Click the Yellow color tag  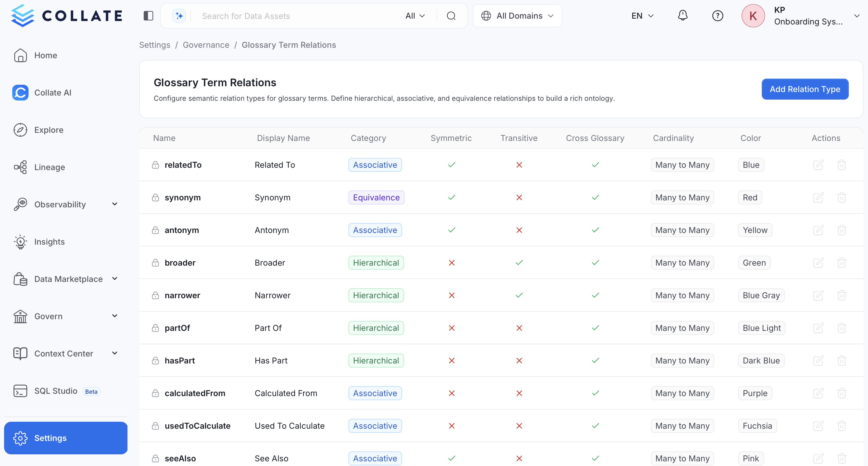click(x=755, y=230)
